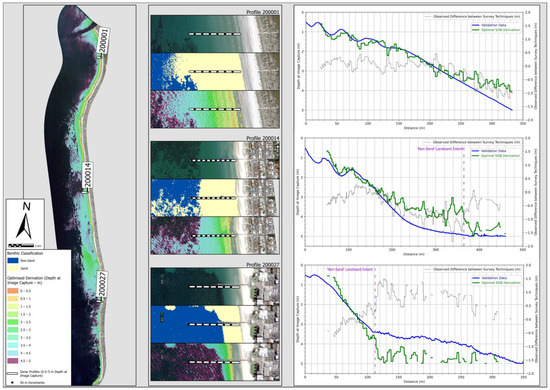The height and width of the screenshot is (390, 550).
Task: Select Profile 200001 benthic classification thumbnail
Action: coord(215,72)
